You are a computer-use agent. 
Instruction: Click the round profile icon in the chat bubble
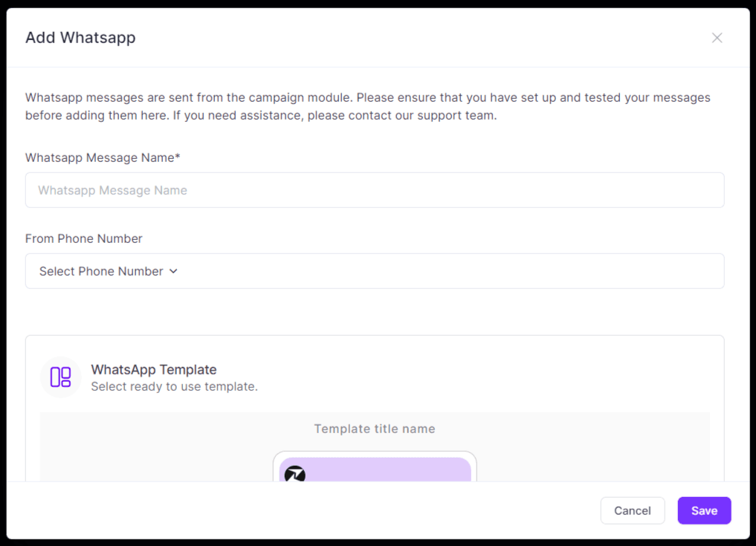[294, 473]
